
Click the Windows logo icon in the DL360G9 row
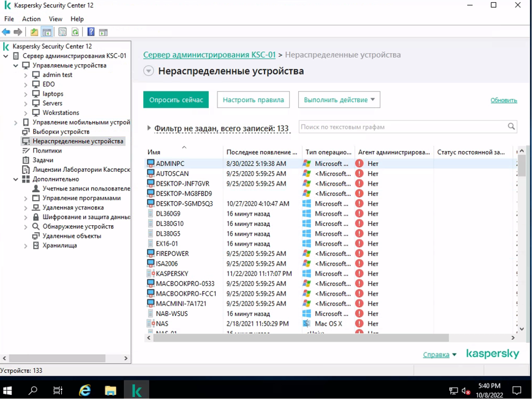pos(306,214)
